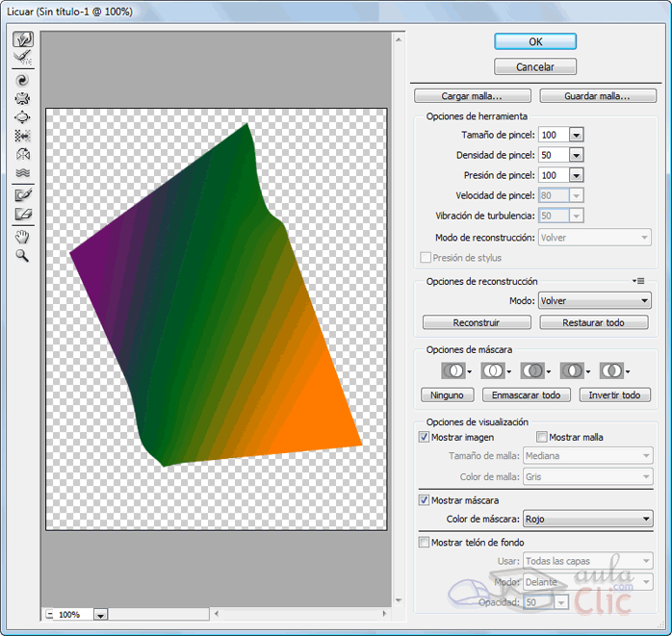Click the Enmascarar todo button
The image size is (672, 636).
[x=527, y=394]
